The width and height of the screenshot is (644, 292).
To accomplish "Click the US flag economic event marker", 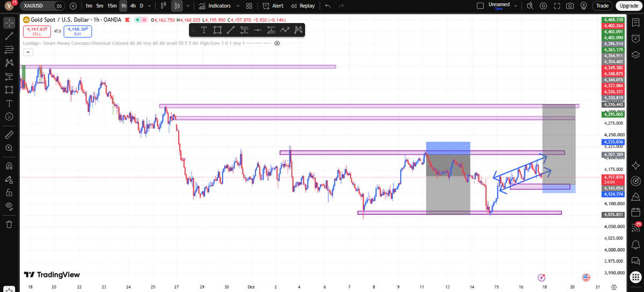I will [x=587, y=278].
